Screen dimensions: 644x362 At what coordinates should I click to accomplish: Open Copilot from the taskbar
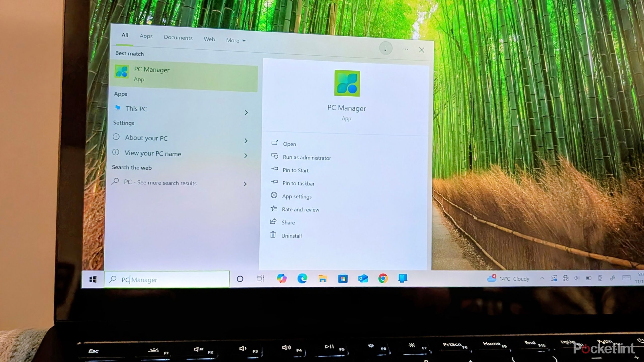click(281, 279)
